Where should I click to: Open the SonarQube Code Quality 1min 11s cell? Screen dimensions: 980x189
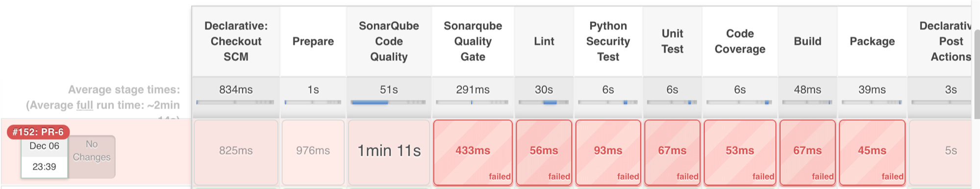pyautogui.click(x=389, y=152)
